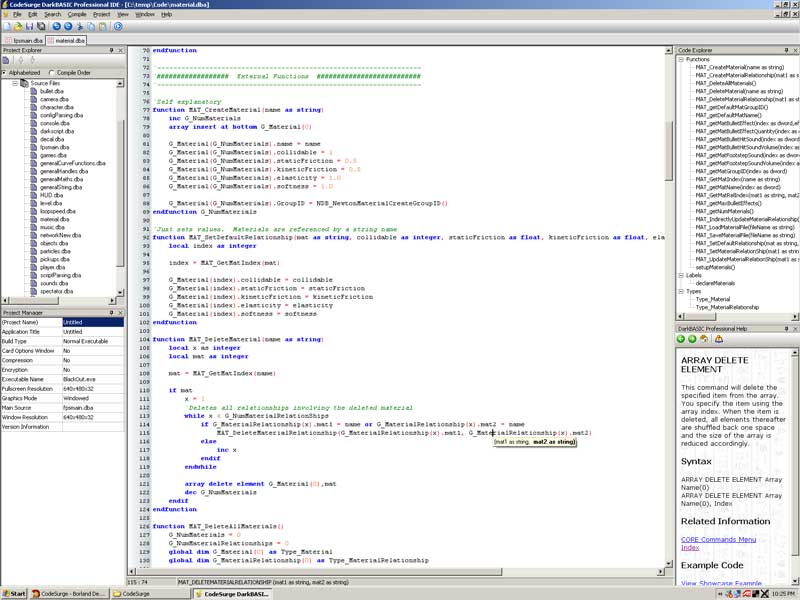Image resolution: width=800 pixels, height=600 pixels.
Task: Open the Compile menu
Action: click(x=77, y=14)
